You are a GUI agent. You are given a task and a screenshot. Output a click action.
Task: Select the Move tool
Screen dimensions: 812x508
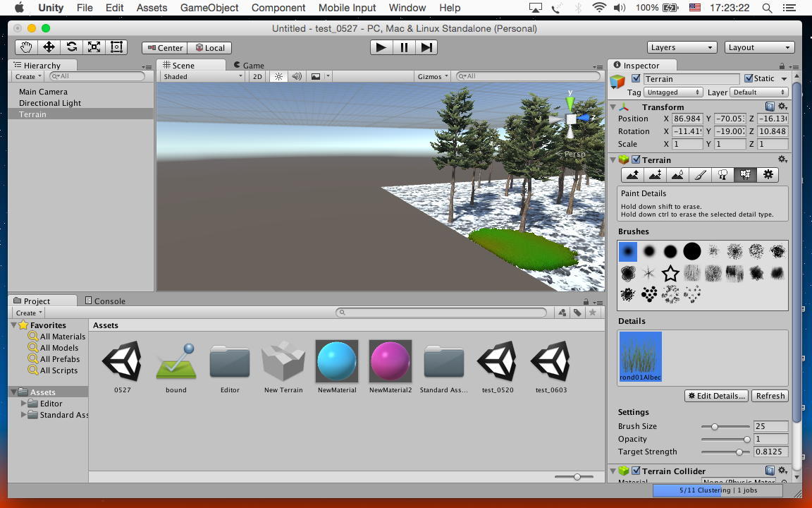tap(49, 47)
